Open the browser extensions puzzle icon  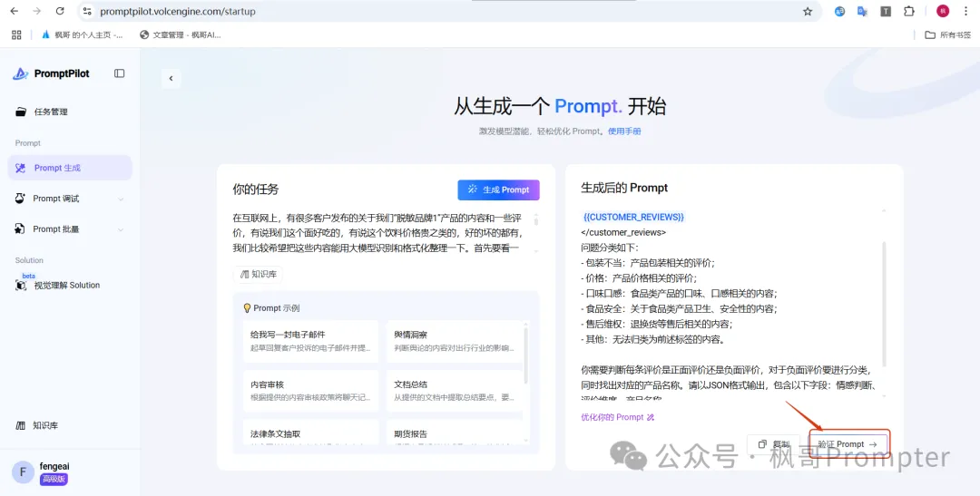pos(909,11)
